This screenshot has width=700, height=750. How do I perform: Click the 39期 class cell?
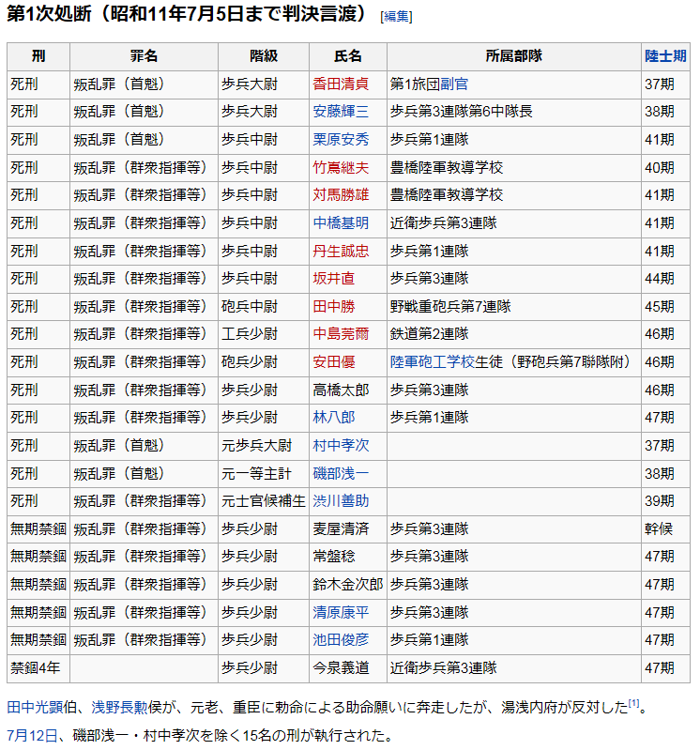(x=665, y=501)
